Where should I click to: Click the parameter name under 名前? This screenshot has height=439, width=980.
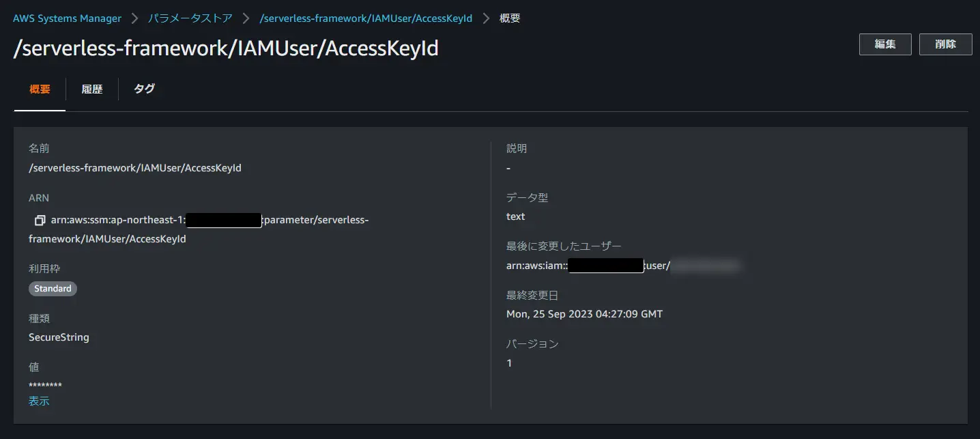click(135, 168)
